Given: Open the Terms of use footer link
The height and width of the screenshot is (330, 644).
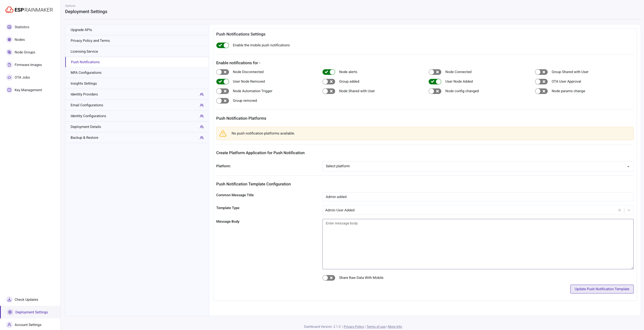Looking at the screenshot, I should coord(376,327).
